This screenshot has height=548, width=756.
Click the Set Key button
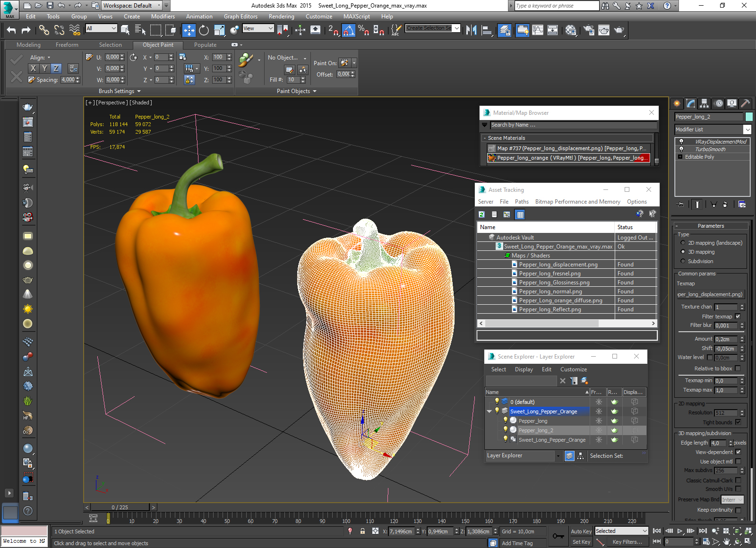(x=581, y=542)
